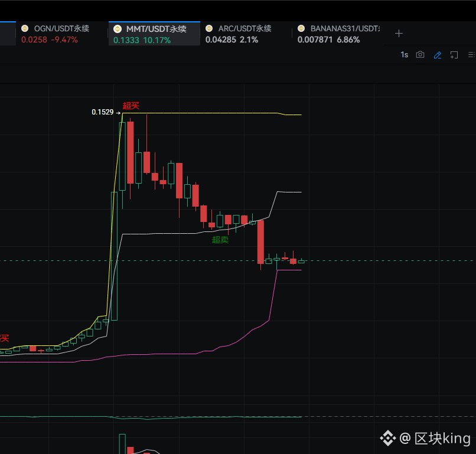Click the MMT/USDT coin icon
This screenshot has width=476, height=454.
point(118,29)
